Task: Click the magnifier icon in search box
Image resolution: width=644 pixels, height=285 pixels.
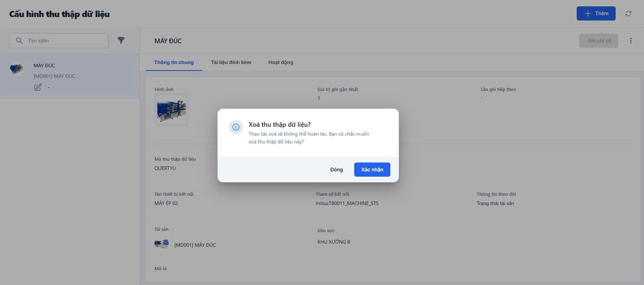Action: 19,41
